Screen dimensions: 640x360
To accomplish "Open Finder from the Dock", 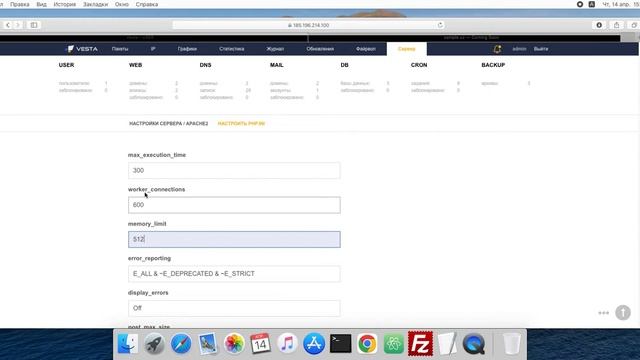I will (128, 344).
